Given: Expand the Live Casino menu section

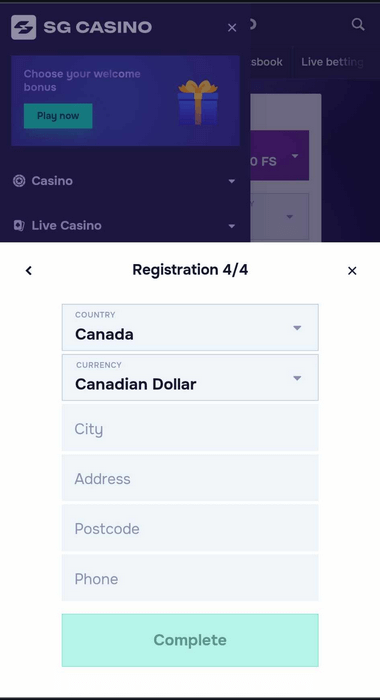Looking at the screenshot, I should 231,226.
